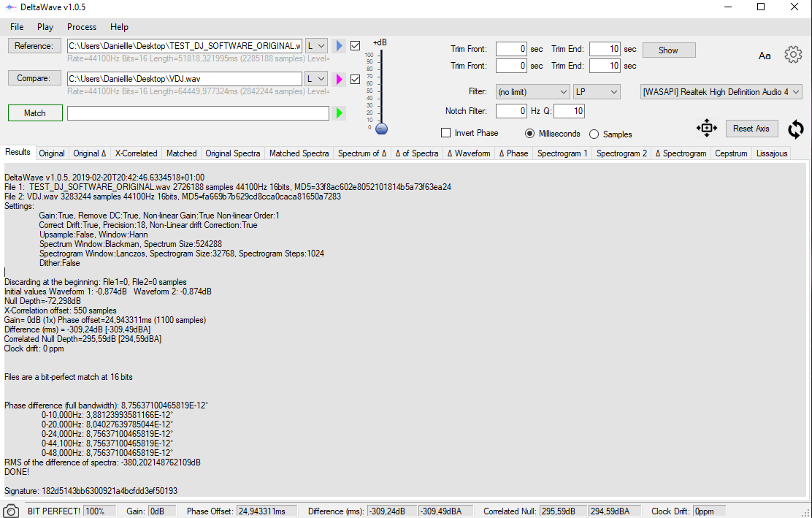Viewport: 812px width, 518px height.
Task: Select the Samples radio button
Action: [594, 134]
